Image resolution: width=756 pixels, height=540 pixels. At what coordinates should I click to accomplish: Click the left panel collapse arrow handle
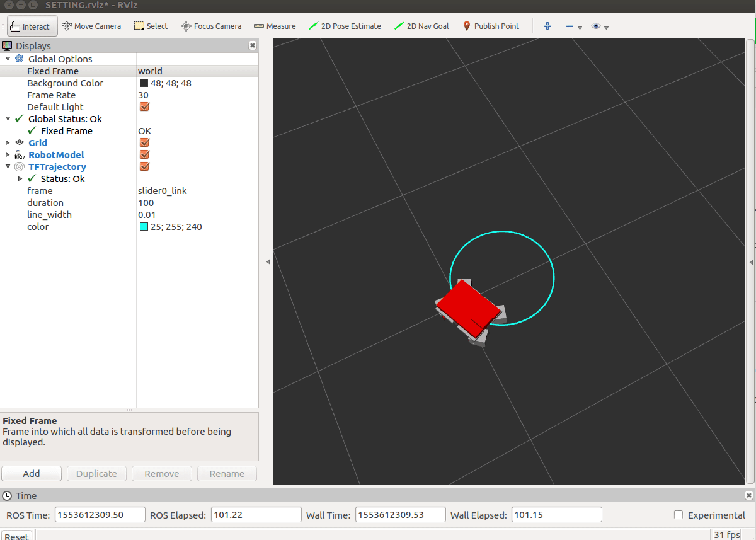tap(268, 261)
